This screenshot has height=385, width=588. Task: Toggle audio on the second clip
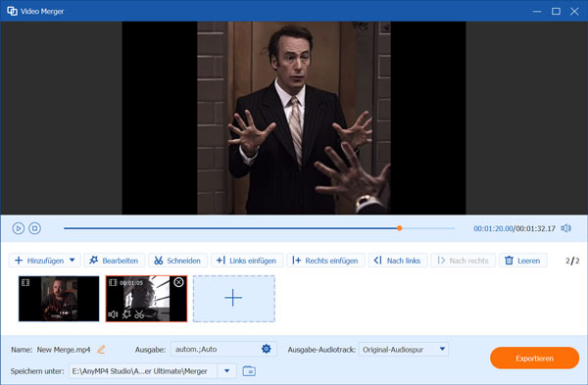pyautogui.click(x=113, y=314)
